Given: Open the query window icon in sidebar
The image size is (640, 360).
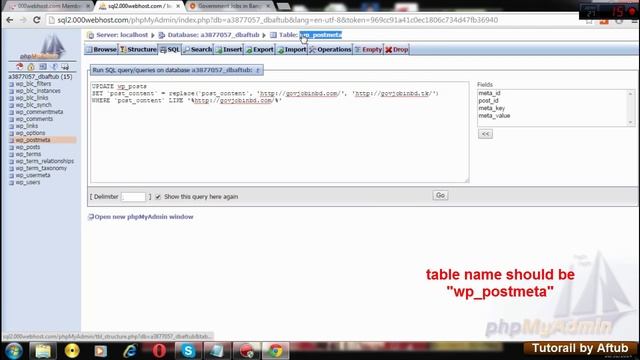Looking at the screenshot, I should click(x=42, y=67).
